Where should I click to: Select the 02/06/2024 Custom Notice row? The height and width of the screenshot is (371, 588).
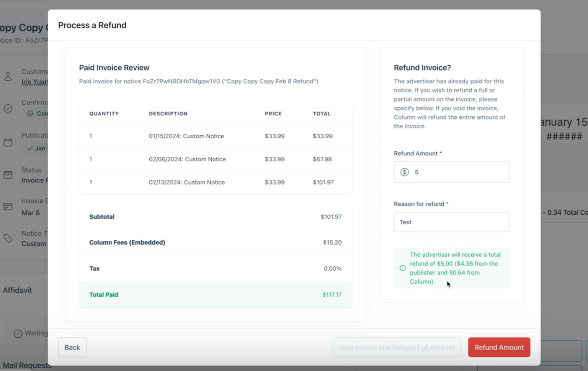(x=215, y=159)
